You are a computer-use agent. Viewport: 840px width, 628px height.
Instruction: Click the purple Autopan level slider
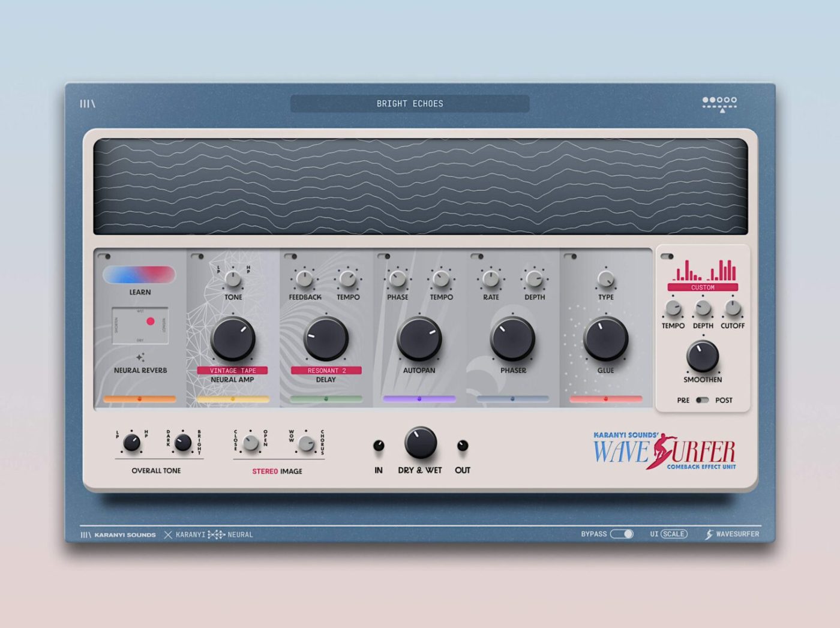coord(419,399)
